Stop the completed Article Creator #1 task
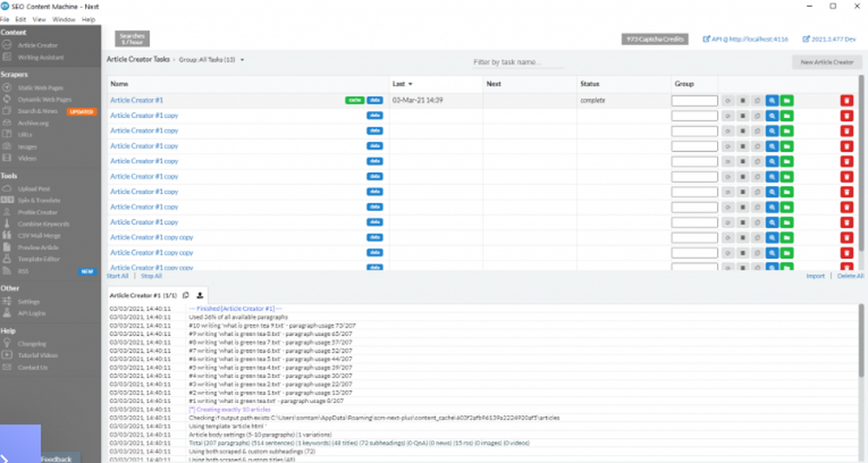 743,101
